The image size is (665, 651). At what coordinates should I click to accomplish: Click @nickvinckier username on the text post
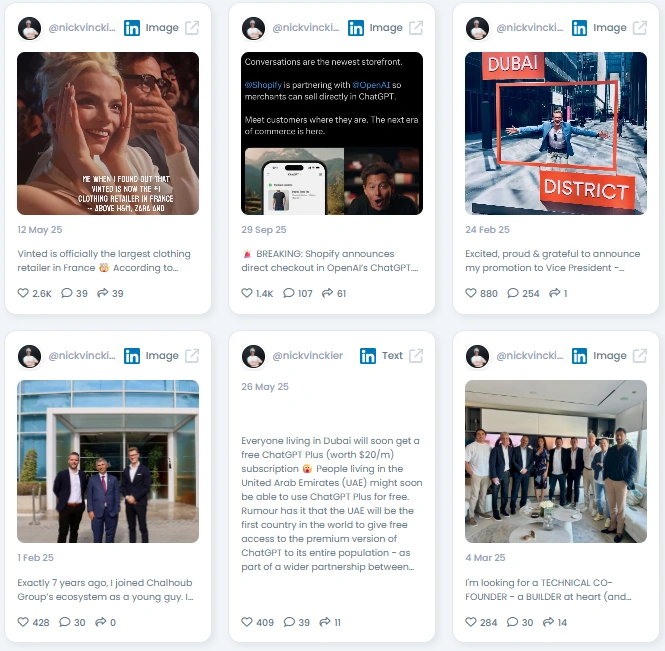[x=307, y=355]
